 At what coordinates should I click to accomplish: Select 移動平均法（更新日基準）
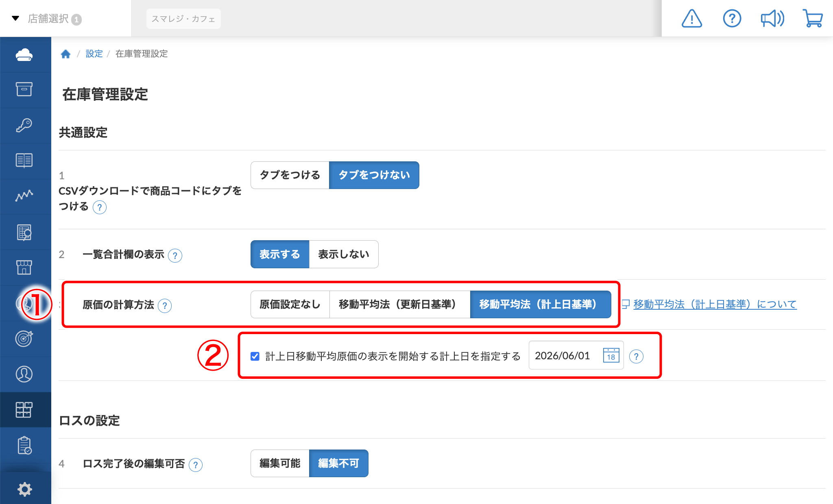[x=400, y=304]
